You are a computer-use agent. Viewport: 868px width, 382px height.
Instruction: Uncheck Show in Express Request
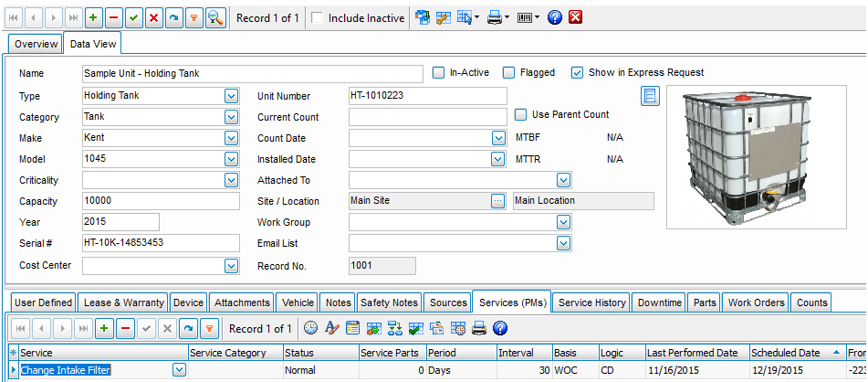pos(578,72)
